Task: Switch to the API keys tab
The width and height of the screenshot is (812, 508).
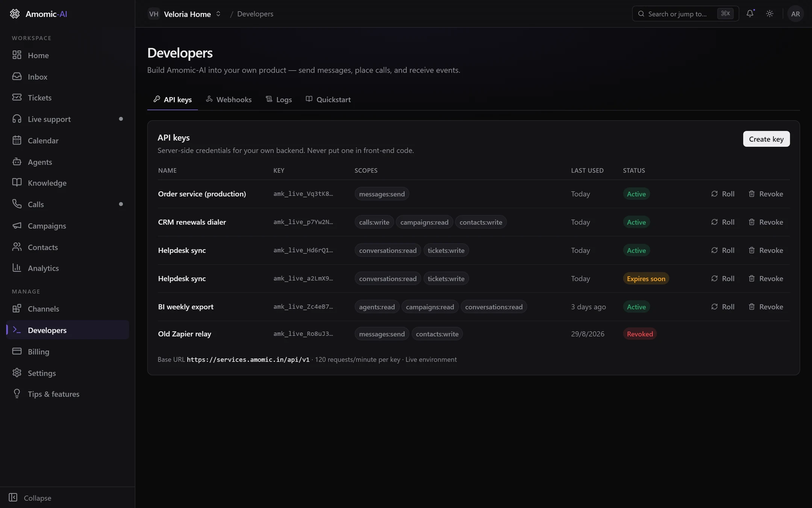Action: click(x=173, y=100)
